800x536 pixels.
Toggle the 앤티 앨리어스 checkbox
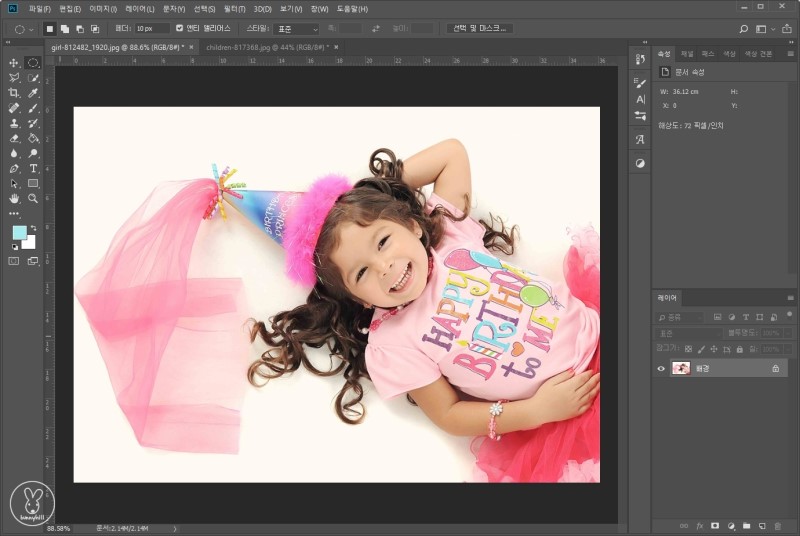(x=180, y=28)
